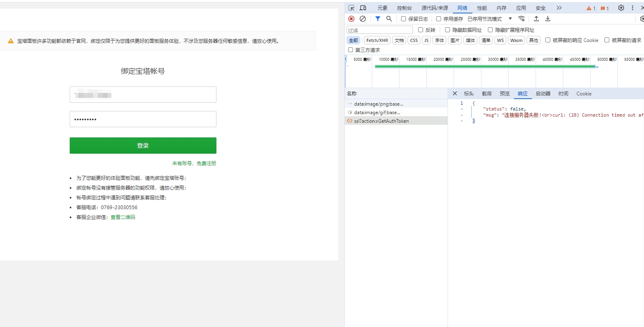Screen dimensions: 644x327
Task: Click the 名称 column header
Action: click(396, 93)
